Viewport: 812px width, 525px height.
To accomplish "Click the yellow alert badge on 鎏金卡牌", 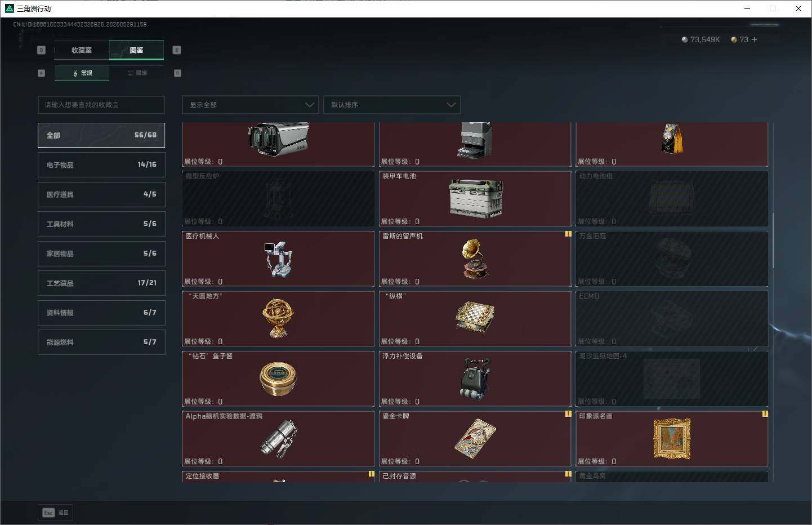I will (x=568, y=413).
